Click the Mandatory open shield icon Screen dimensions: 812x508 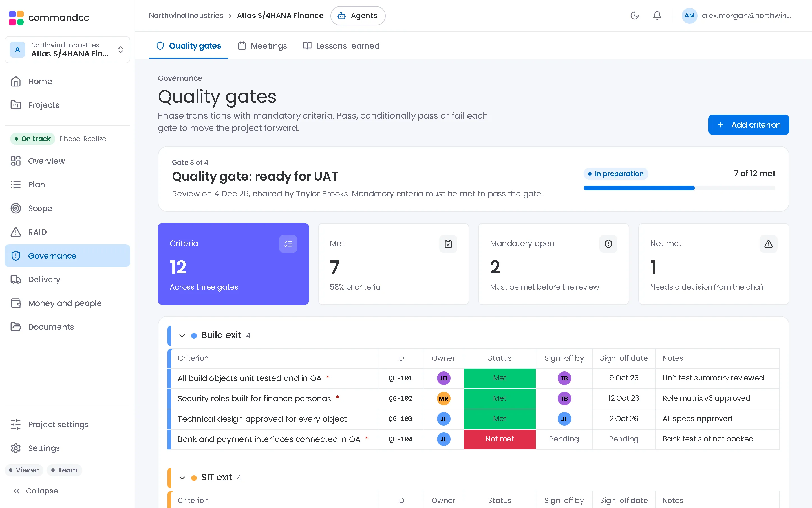click(608, 244)
